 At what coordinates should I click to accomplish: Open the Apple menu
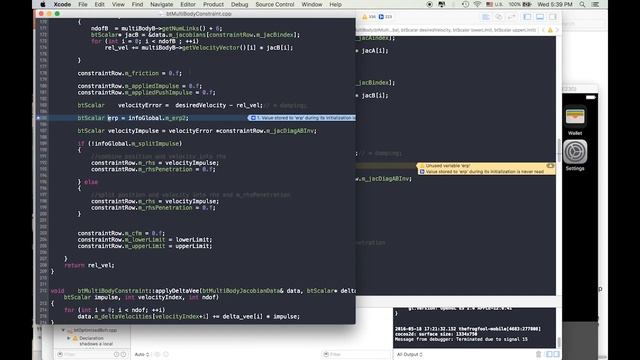pos(42,4)
